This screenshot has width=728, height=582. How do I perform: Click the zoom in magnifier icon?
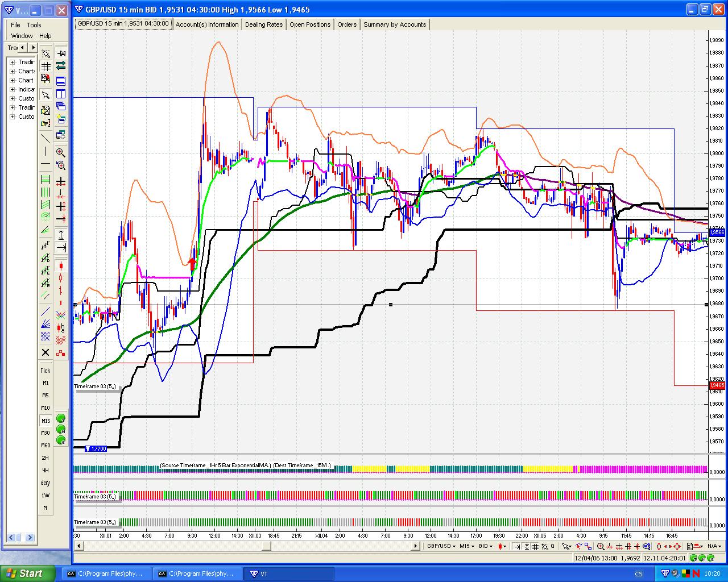(x=61, y=152)
